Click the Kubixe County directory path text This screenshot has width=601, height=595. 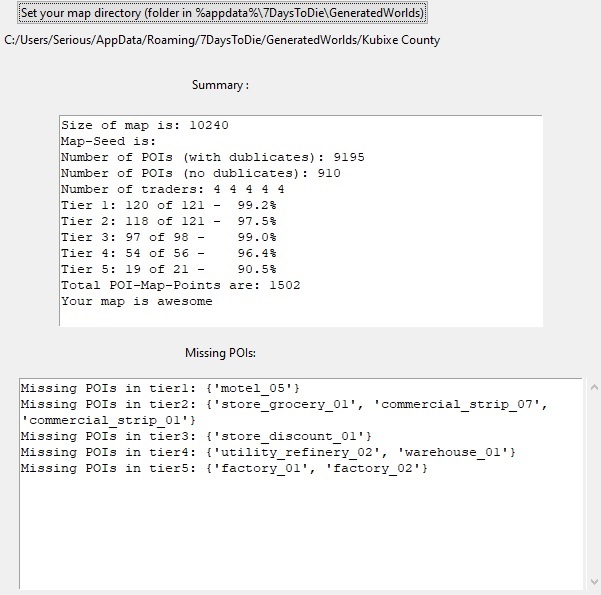click(x=222, y=40)
